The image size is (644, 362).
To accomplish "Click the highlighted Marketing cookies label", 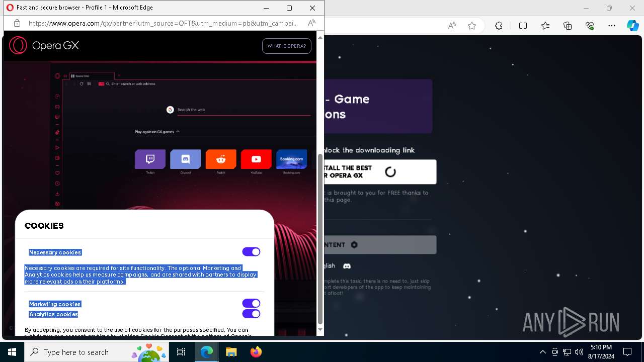I will [x=55, y=304].
